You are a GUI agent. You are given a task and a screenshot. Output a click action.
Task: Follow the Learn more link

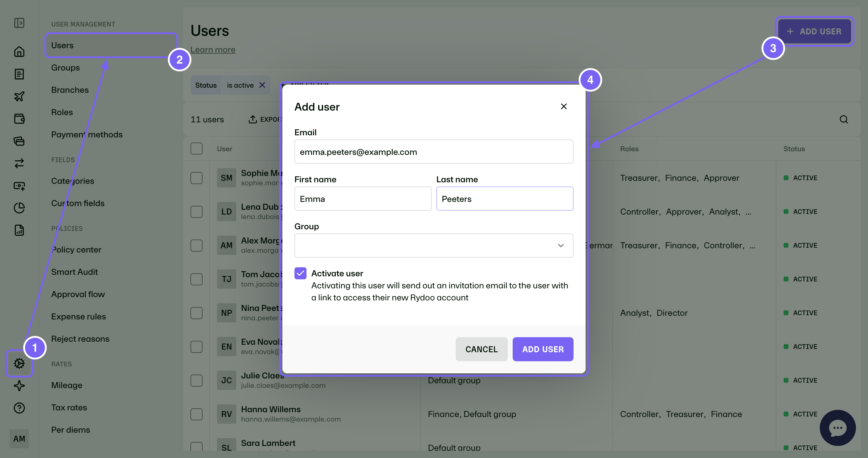(x=213, y=49)
